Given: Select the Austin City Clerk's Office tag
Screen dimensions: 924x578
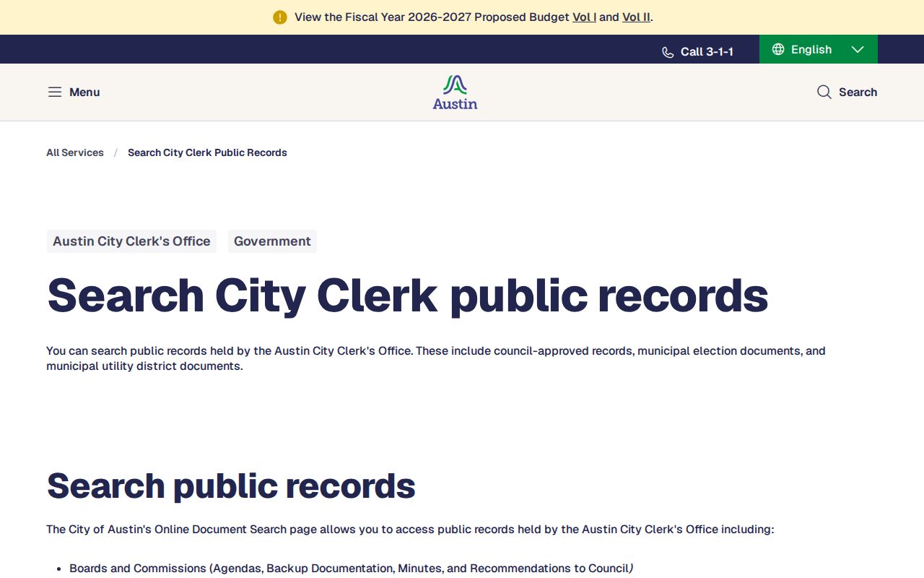Looking at the screenshot, I should click(131, 241).
